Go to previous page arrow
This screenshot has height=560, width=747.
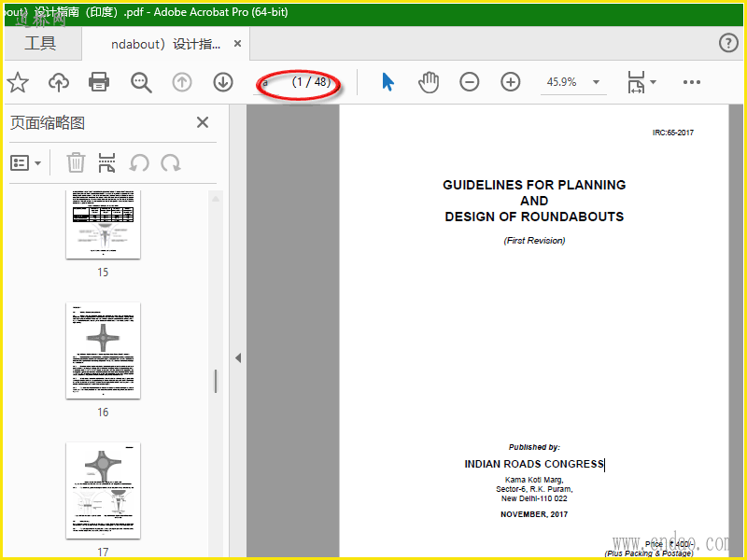tap(182, 82)
